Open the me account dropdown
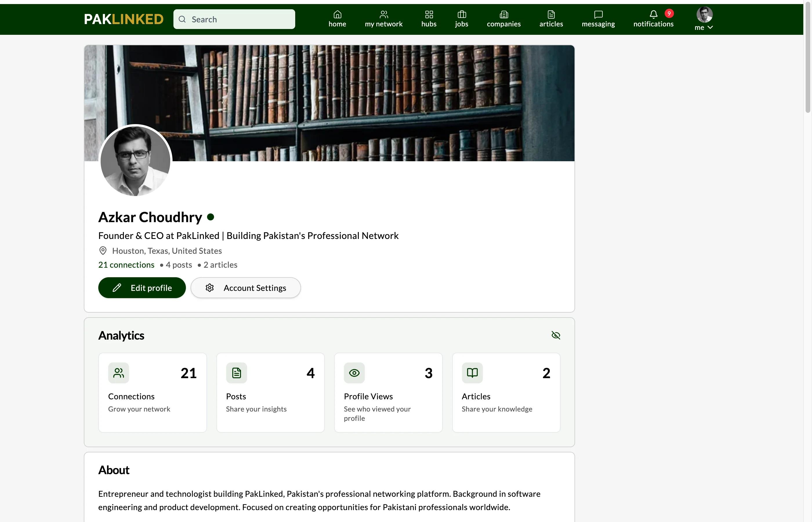812x522 pixels. pyautogui.click(x=703, y=19)
